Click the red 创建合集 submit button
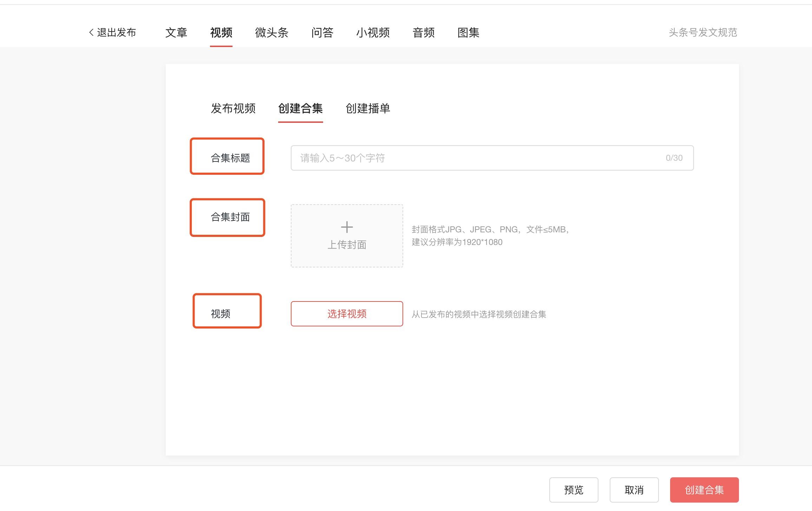 click(x=704, y=490)
